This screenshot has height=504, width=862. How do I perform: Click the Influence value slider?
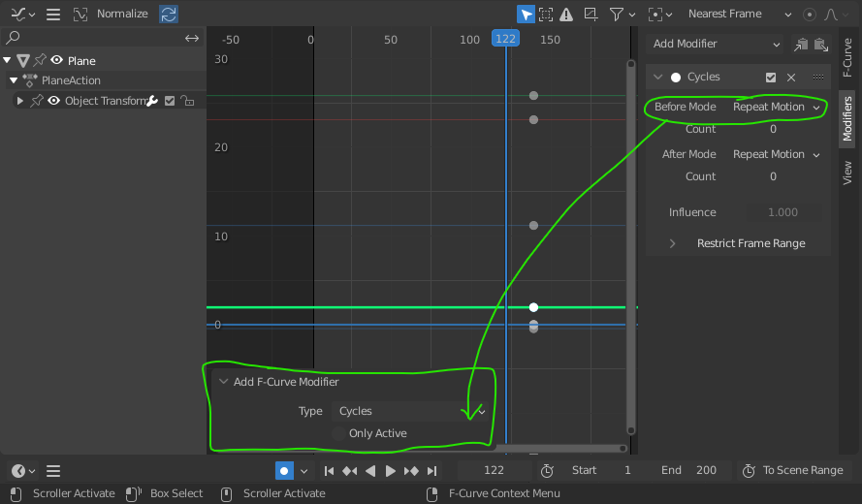[x=782, y=212]
